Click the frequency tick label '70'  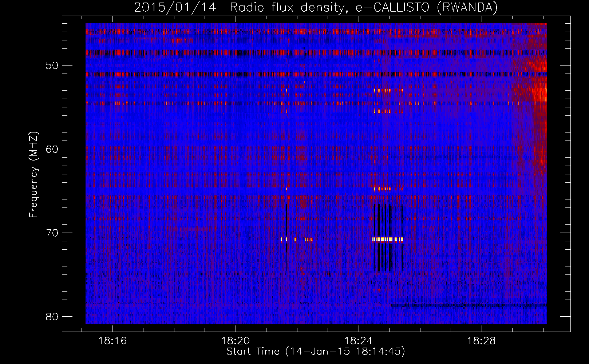(x=52, y=233)
